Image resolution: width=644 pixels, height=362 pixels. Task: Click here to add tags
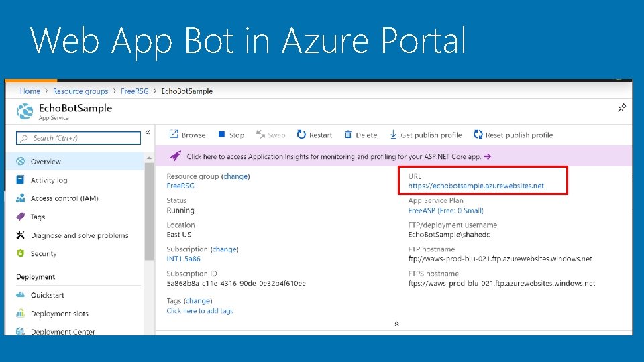(200, 310)
